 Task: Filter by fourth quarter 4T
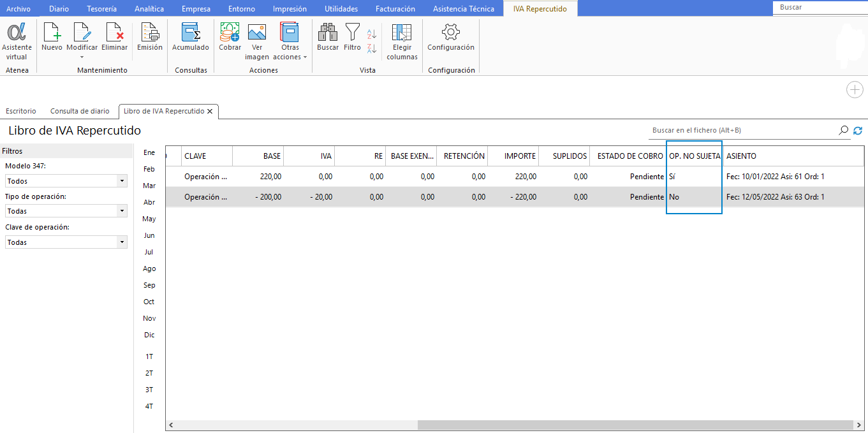149,406
